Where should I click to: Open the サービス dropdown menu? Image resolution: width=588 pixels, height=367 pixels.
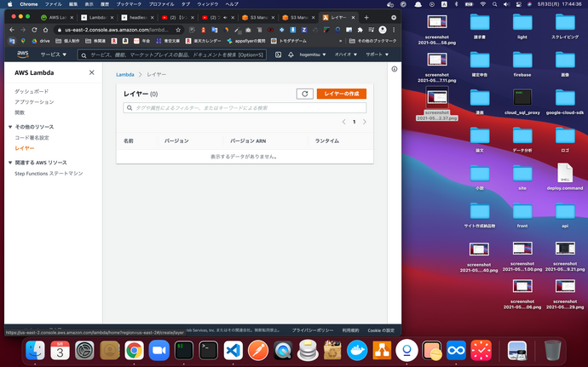click(x=53, y=54)
